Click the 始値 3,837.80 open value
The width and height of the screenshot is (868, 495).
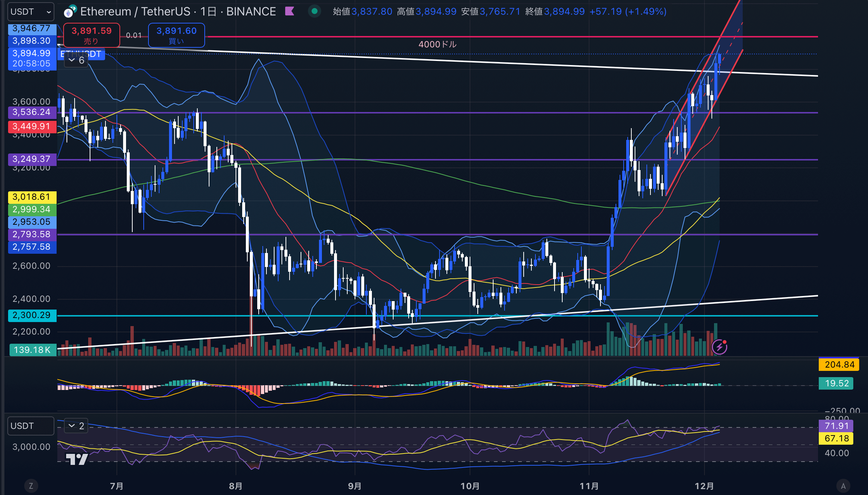click(363, 12)
